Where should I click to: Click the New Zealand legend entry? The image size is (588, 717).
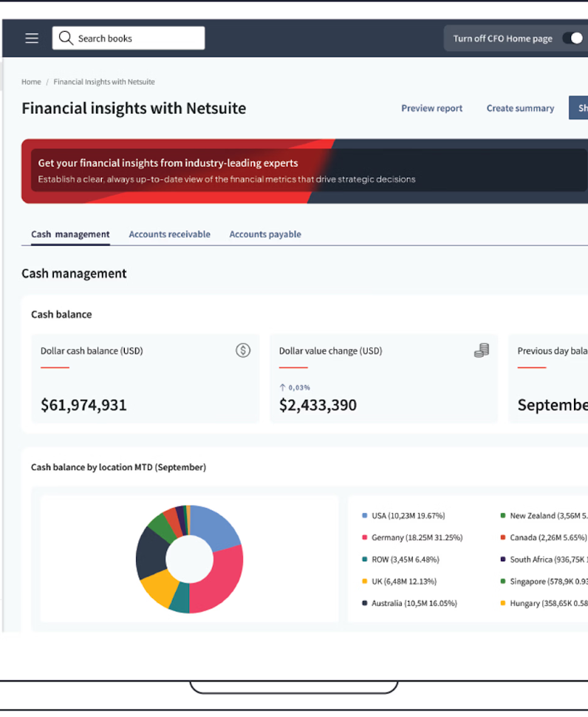(544, 516)
